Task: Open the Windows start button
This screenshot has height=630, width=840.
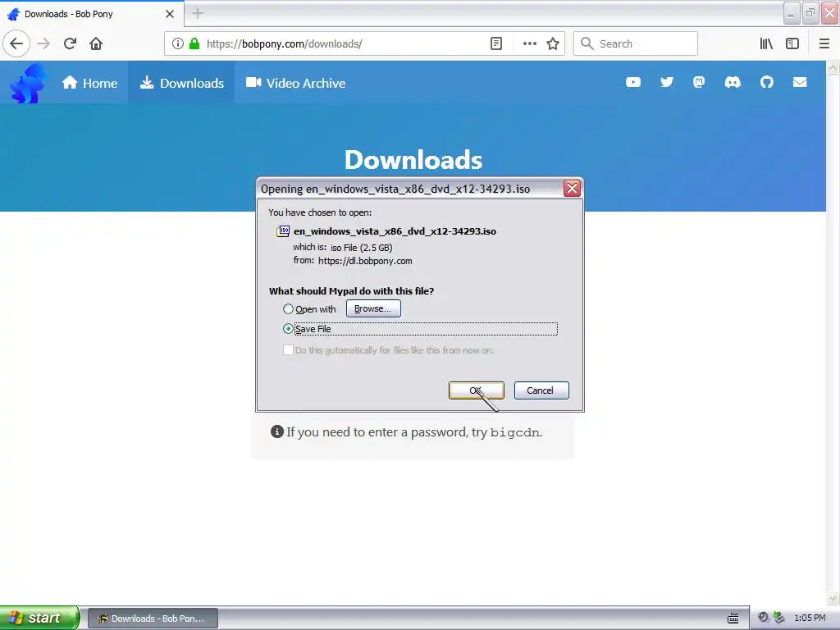Action: [x=39, y=618]
